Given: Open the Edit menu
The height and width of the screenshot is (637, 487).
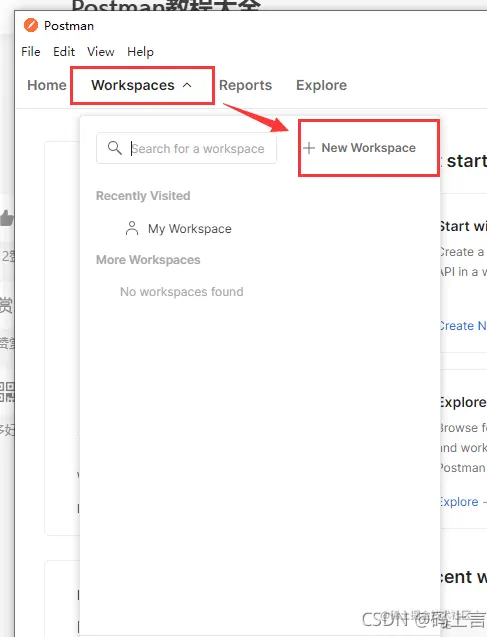Looking at the screenshot, I should [64, 52].
